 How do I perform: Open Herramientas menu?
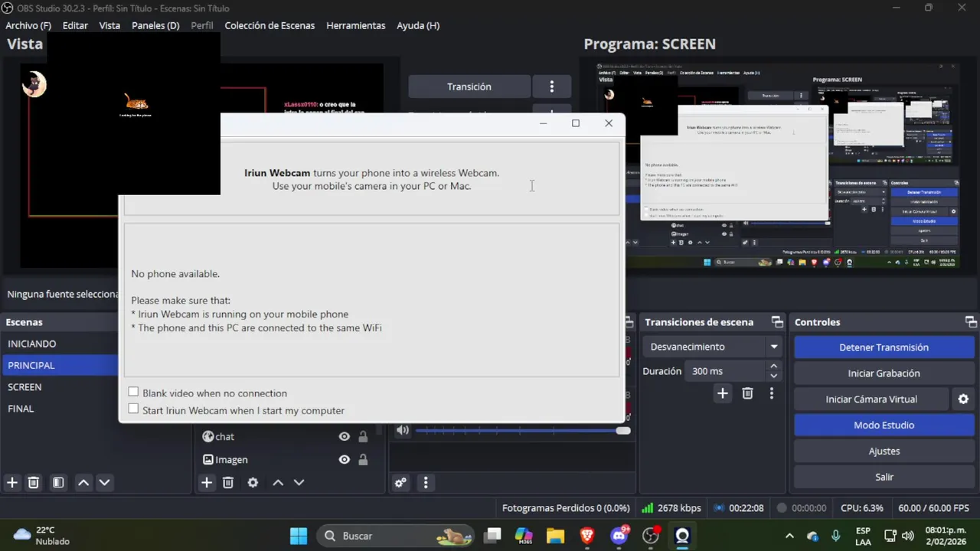click(x=356, y=25)
